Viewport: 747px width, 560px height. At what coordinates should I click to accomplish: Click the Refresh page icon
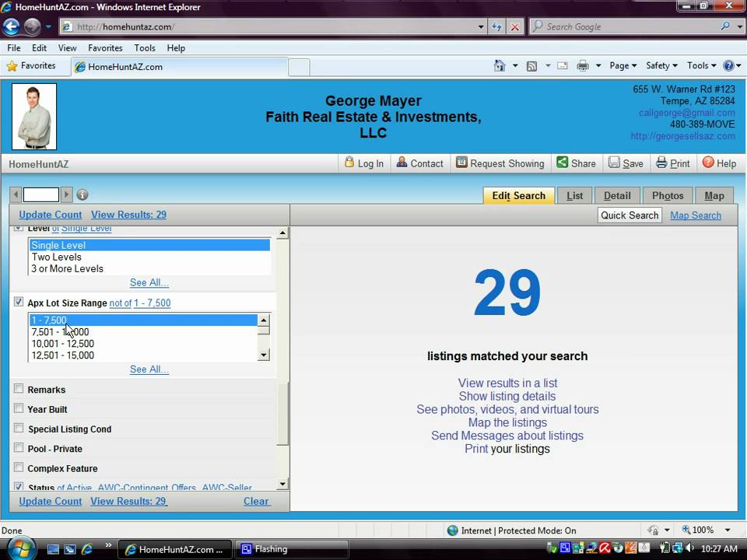pos(496,26)
